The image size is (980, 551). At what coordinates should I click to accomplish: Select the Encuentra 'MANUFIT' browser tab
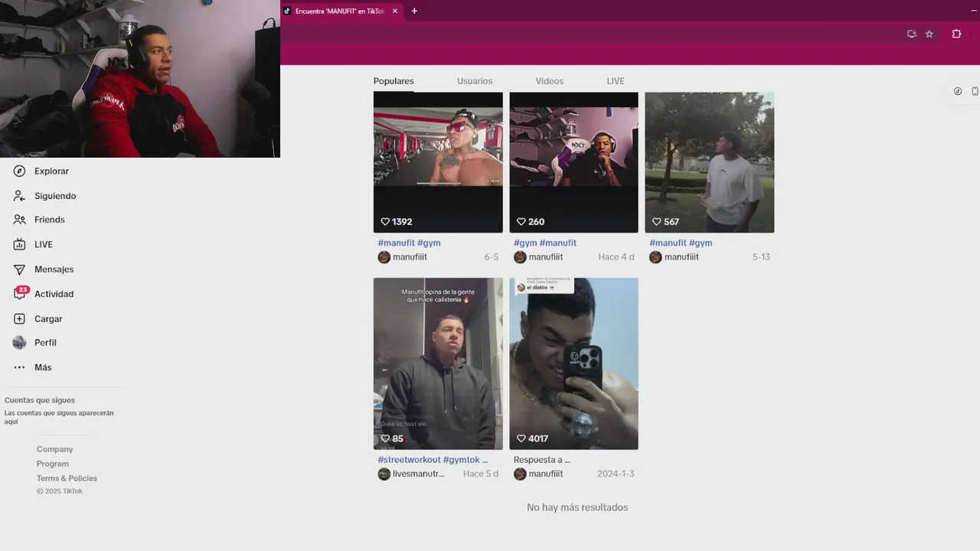341,11
